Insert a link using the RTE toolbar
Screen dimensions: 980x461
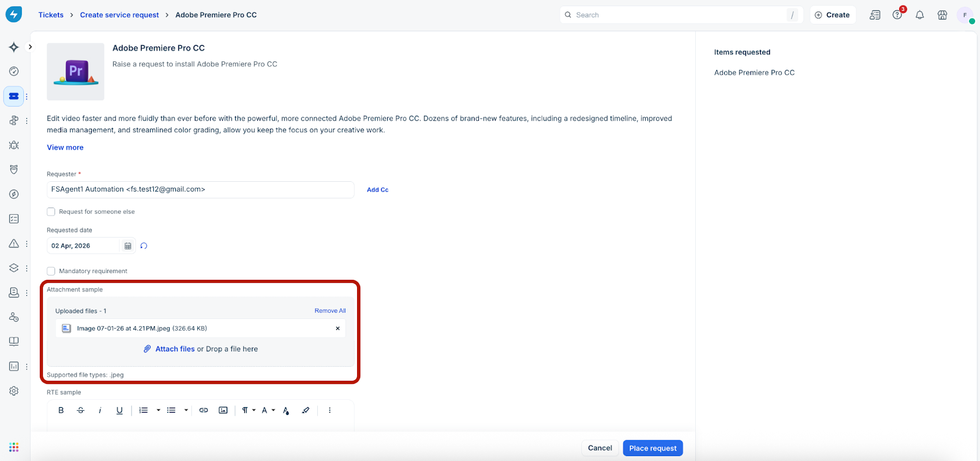(x=203, y=410)
